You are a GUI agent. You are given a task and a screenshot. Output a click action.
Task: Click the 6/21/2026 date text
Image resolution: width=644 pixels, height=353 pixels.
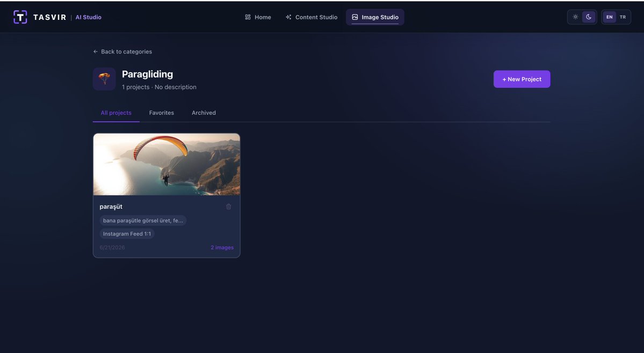pos(112,248)
